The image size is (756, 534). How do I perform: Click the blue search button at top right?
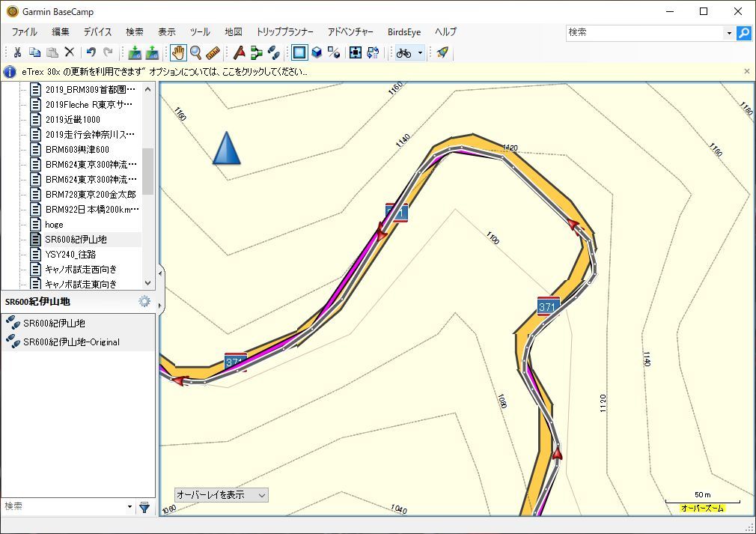pos(743,33)
